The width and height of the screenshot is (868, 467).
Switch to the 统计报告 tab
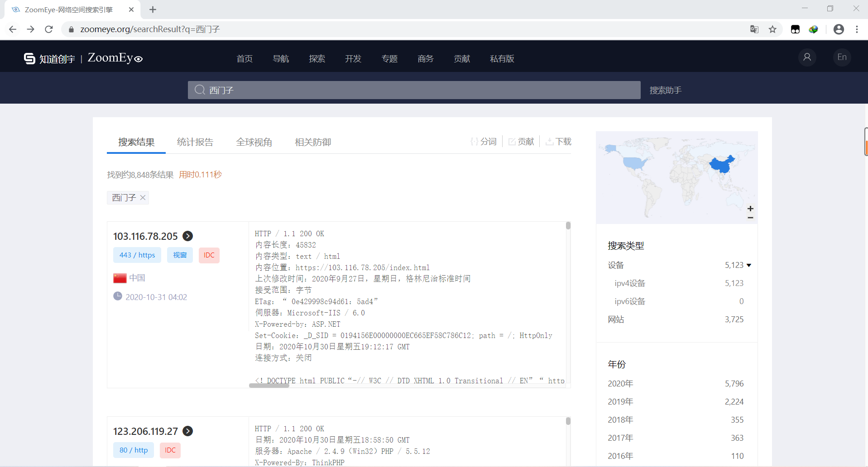[195, 142]
